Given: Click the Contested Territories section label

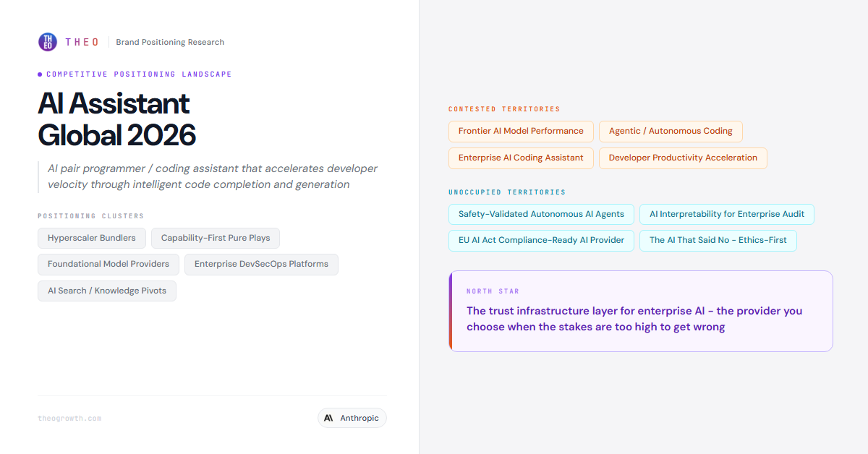Looking at the screenshot, I should coord(504,109).
